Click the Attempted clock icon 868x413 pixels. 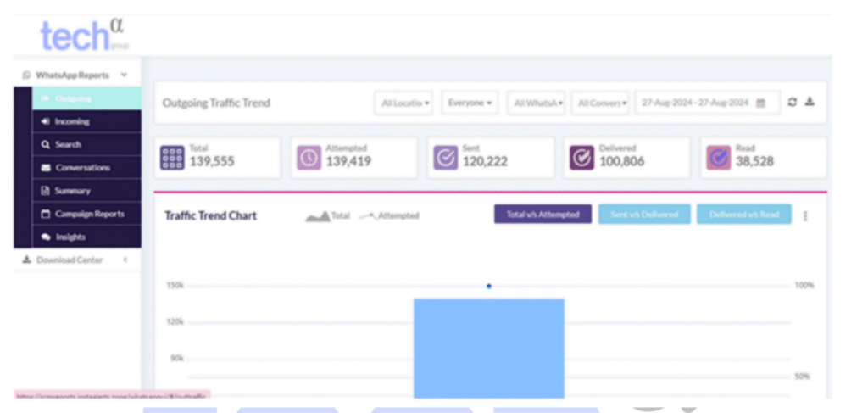(309, 158)
